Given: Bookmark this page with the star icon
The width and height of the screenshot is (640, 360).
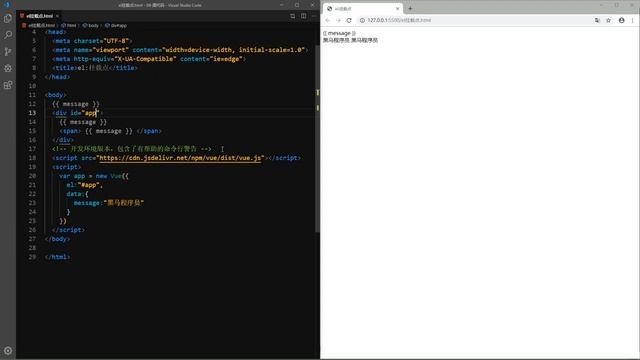Looking at the screenshot, I should click(x=609, y=20).
